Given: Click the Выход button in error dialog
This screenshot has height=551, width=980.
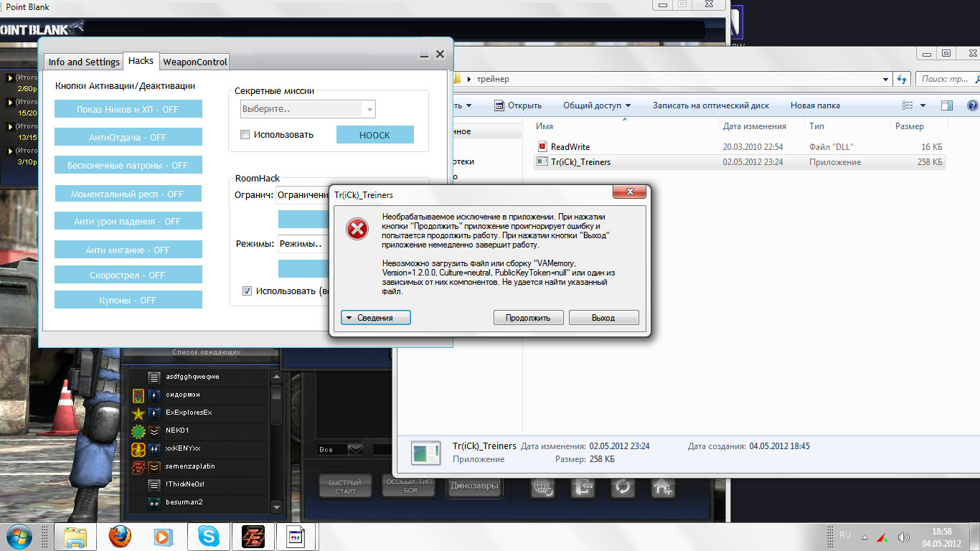Looking at the screenshot, I should coord(603,317).
